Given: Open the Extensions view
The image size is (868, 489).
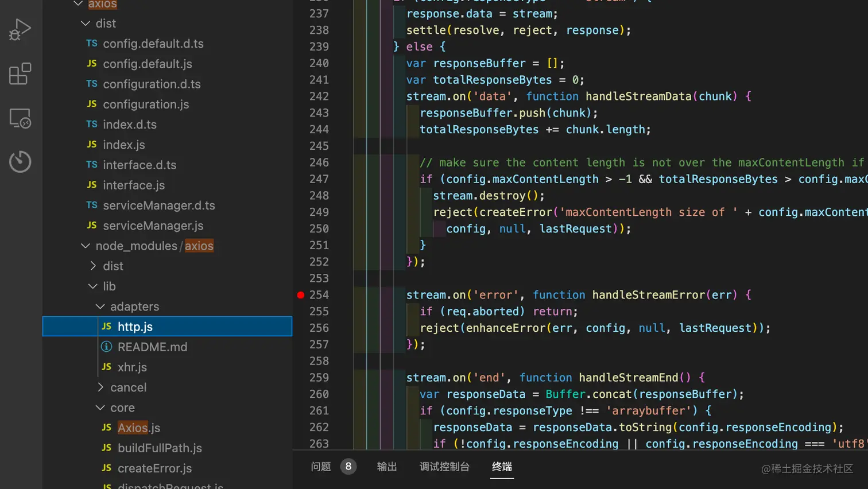Looking at the screenshot, I should [x=20, y=74].
